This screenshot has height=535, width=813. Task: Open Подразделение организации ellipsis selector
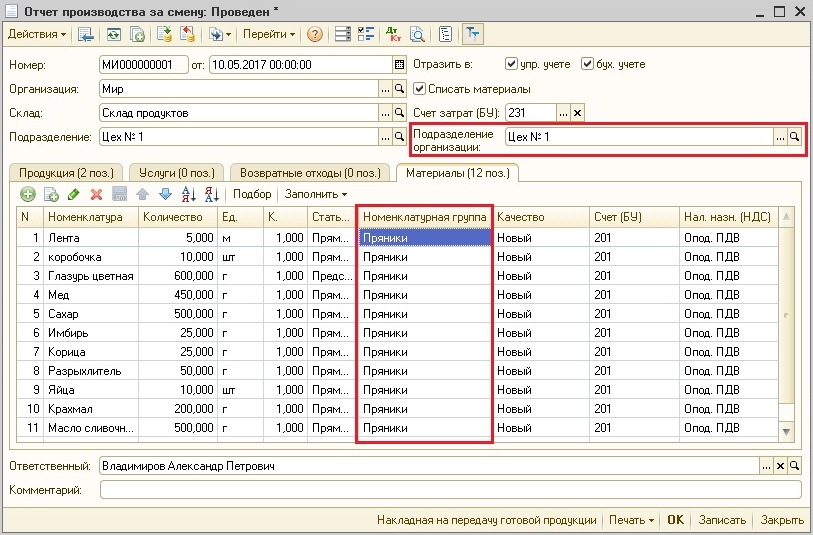(780, 137)
